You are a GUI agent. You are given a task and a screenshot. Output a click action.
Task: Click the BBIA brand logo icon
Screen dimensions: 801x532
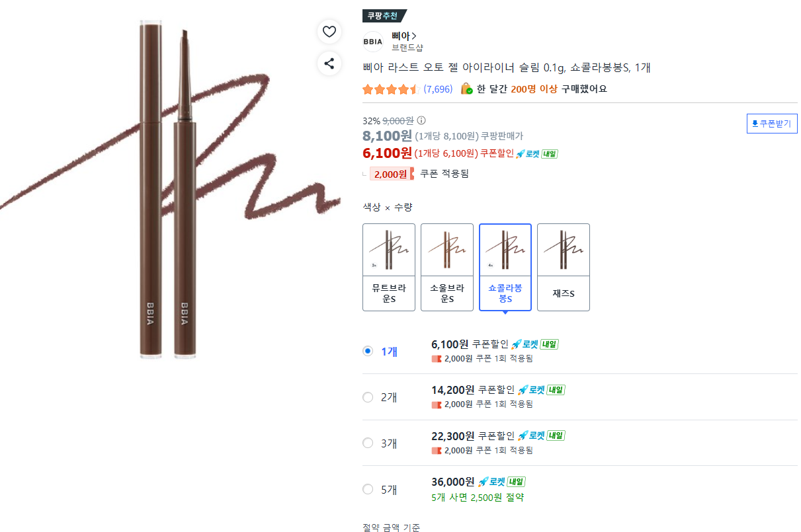(373, 42)
